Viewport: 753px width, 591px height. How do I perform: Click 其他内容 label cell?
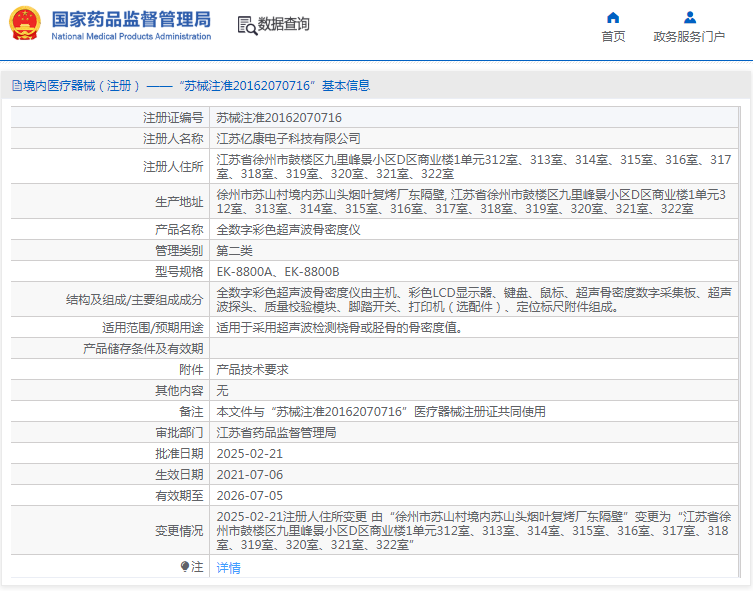(110, 390)
